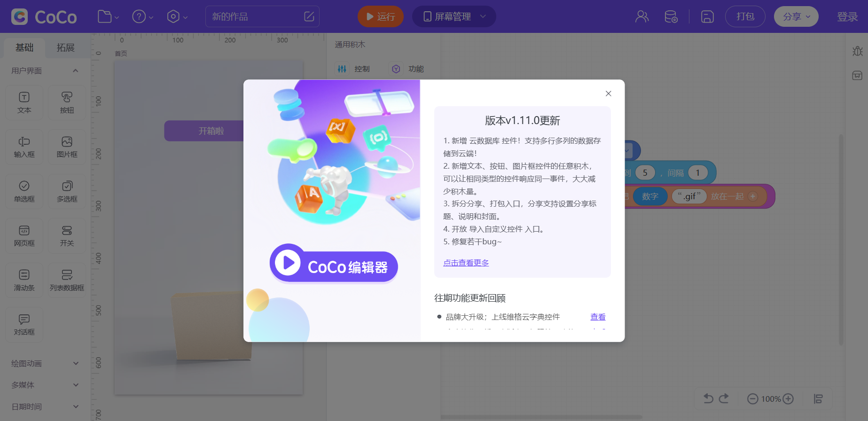Add the 滑动条 slider widget
This screenshot has width=868, height=421.
coord(24,280)
